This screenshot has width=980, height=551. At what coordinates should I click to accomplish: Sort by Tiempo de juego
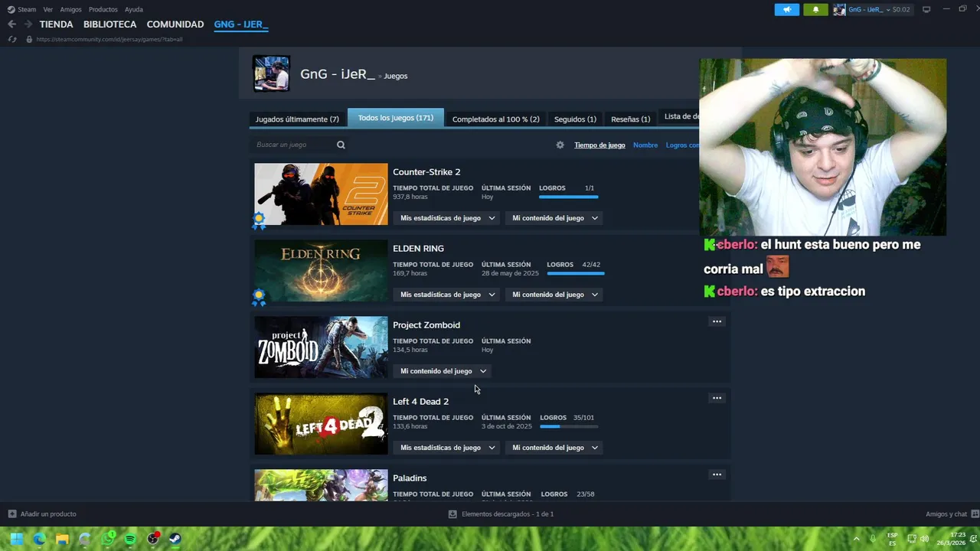tap(599, 145)
